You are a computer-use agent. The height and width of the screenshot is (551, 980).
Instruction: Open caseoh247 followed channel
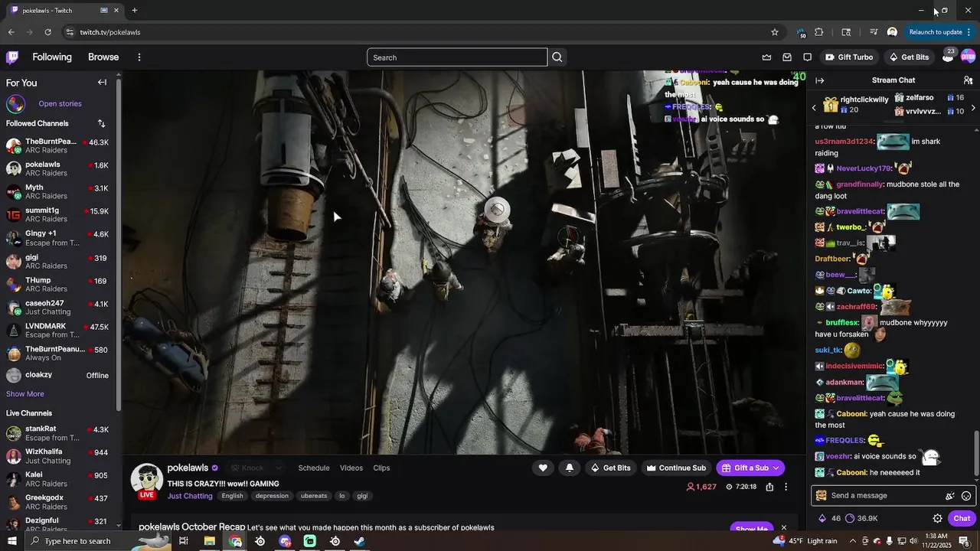57,308
